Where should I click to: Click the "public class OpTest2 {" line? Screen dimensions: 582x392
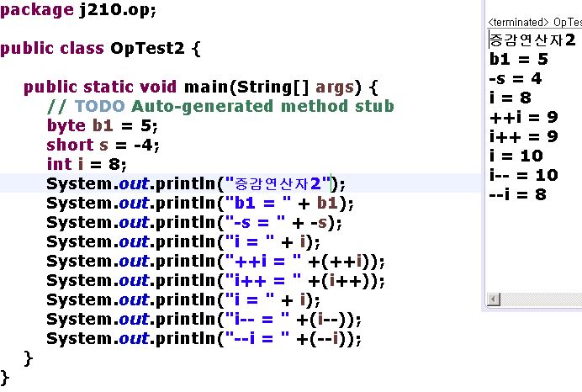pos(100,49)
